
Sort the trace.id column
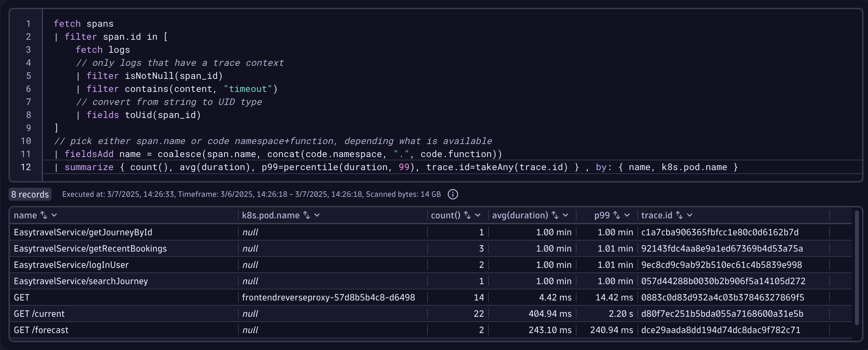click(x=678, y=215)
